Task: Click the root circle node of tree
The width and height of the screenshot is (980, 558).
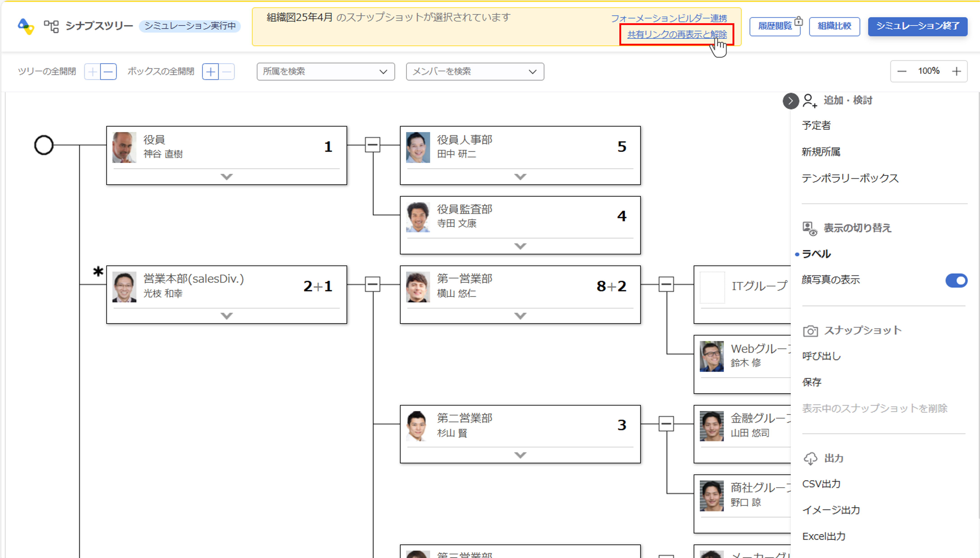Action: [x=44, y=145]
